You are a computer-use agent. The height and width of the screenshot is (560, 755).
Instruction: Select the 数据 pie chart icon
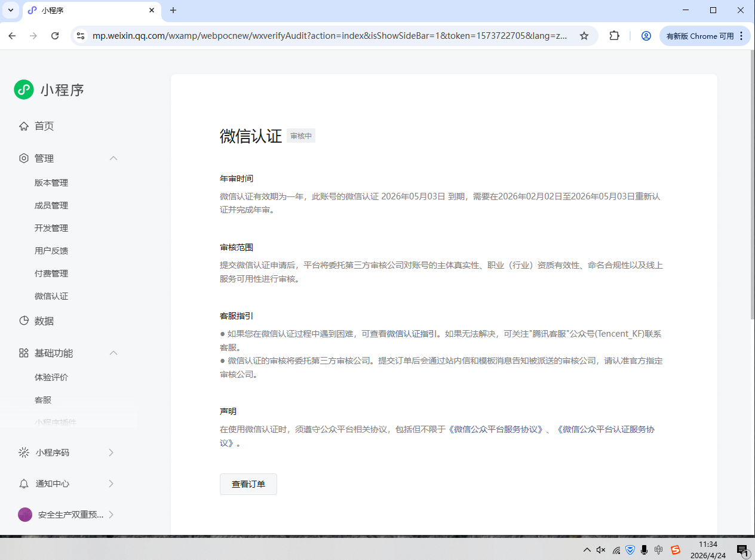tap(24, 321)
